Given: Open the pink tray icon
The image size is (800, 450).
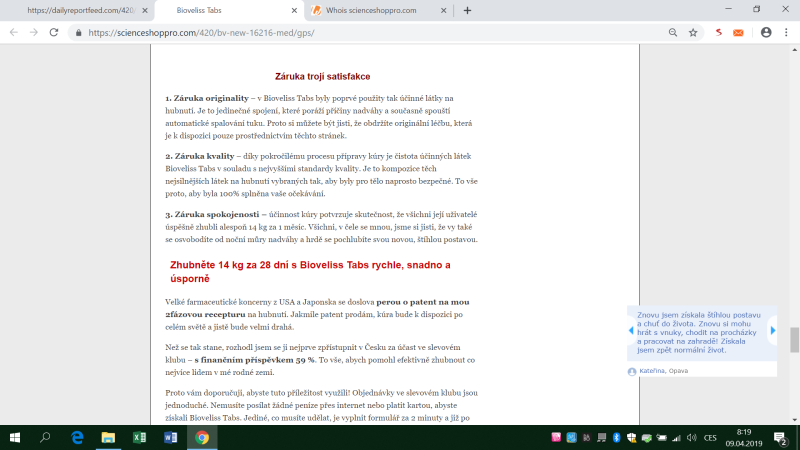Looking at the screenshot, I should click(x=556, y=437).
